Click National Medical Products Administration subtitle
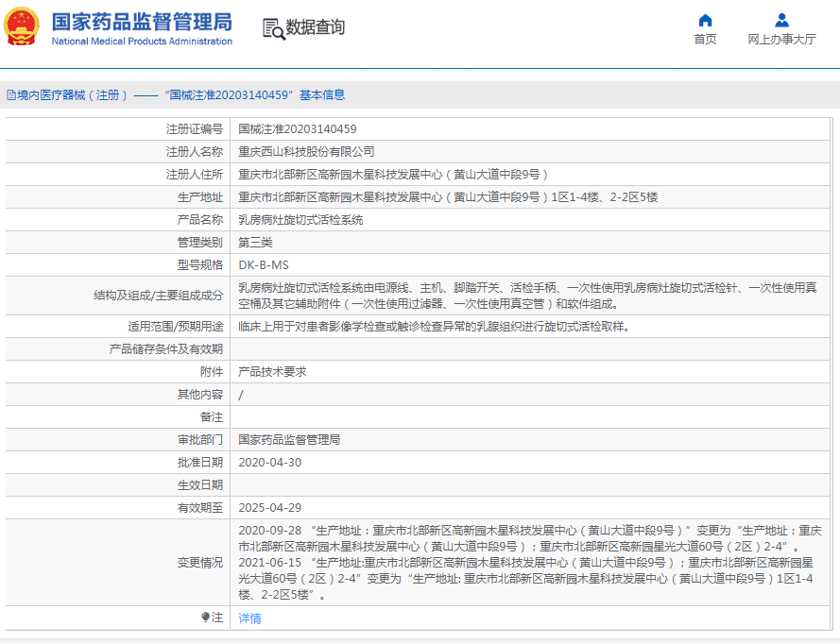Screen dimensions: 840x644 coord(142,42)
